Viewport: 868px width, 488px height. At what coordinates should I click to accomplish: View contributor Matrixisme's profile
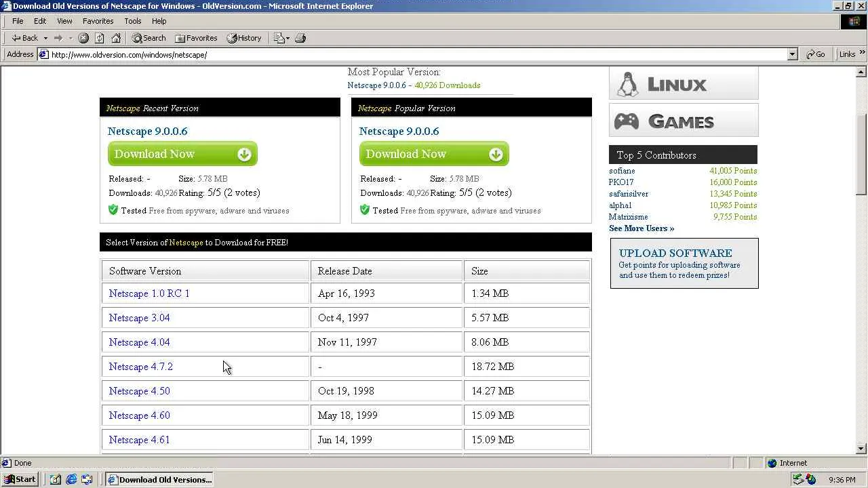click(628, 217)
